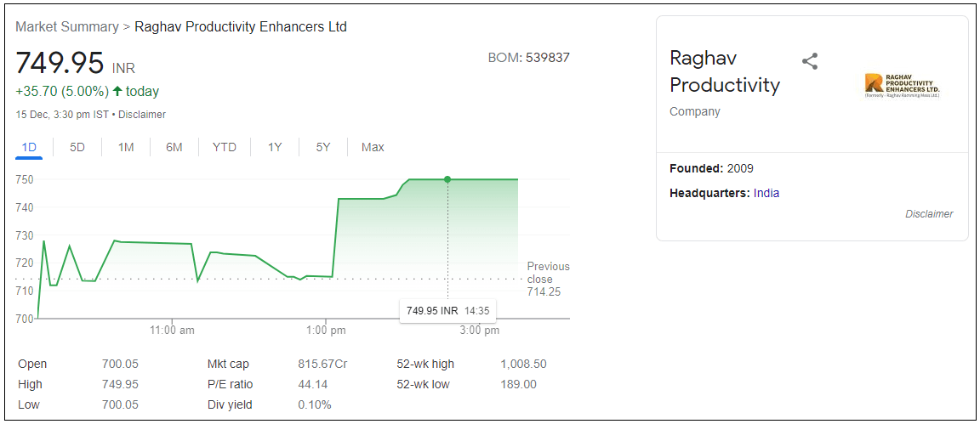Click the green data point on the chart
980x424 pixels.
447,179
